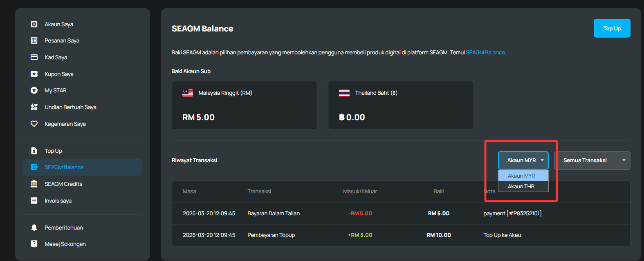The image size is (644, 261).
Task: Open Akaun Saya menu item
Action: [x=83, y=24]
